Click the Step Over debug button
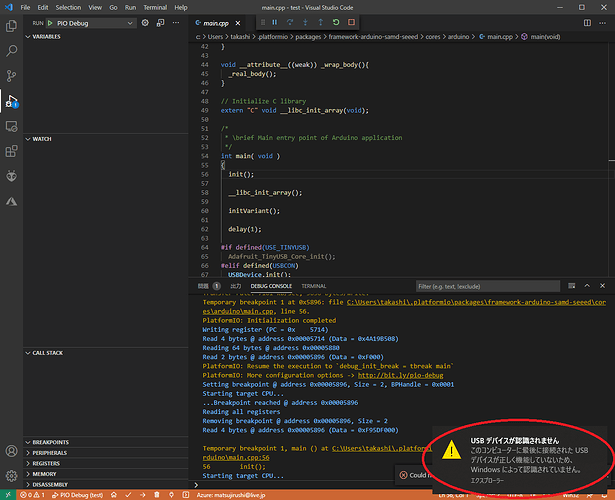Image resolution: width=615 pixels, height=500 pixels. (290, 22)
